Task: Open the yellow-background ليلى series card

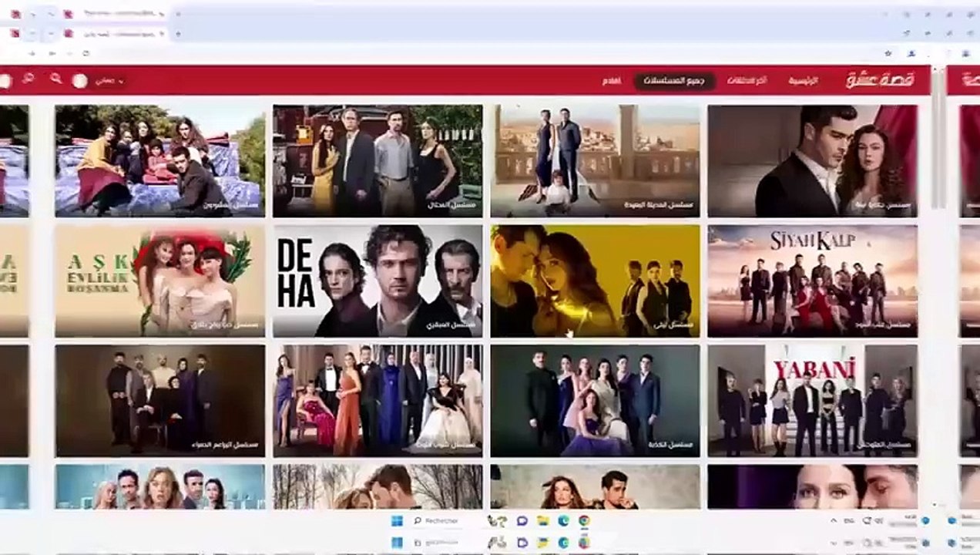Action: tap(596, 281)
